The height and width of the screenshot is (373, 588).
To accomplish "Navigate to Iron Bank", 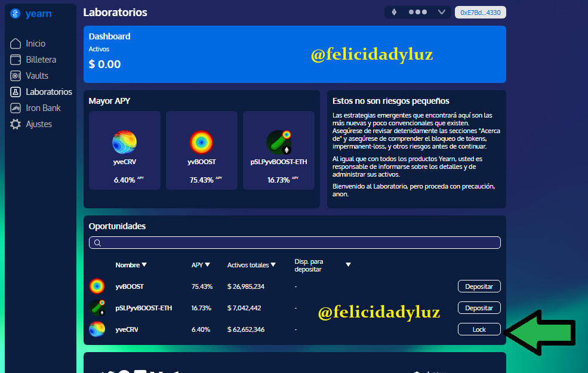I will point(43,108).
